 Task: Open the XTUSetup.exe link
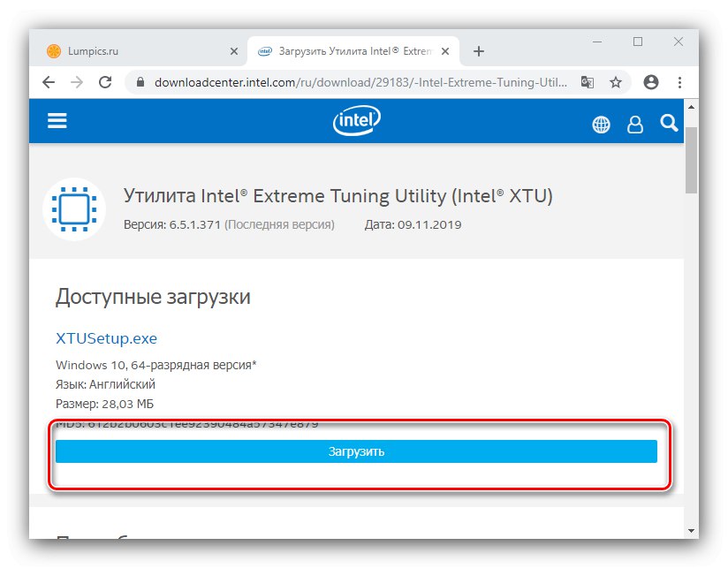click(106, 338)
